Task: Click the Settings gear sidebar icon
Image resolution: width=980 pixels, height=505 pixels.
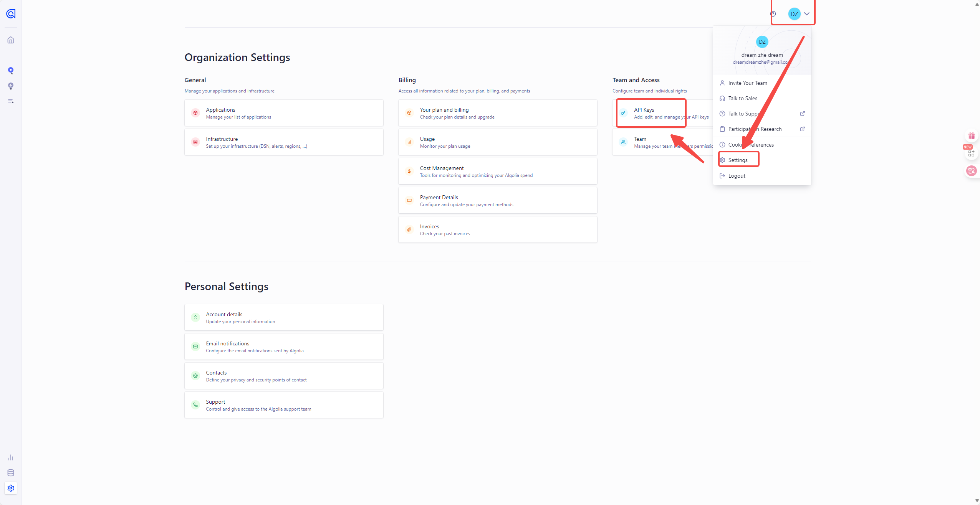Action: click(x=11, y=488)
